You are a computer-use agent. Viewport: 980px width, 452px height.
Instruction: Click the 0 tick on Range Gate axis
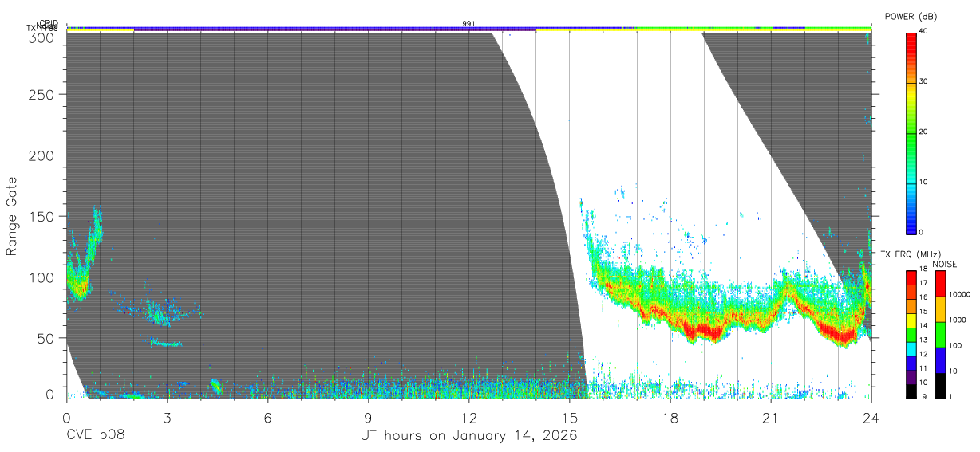pyautogui.click(x=50, y=394)
